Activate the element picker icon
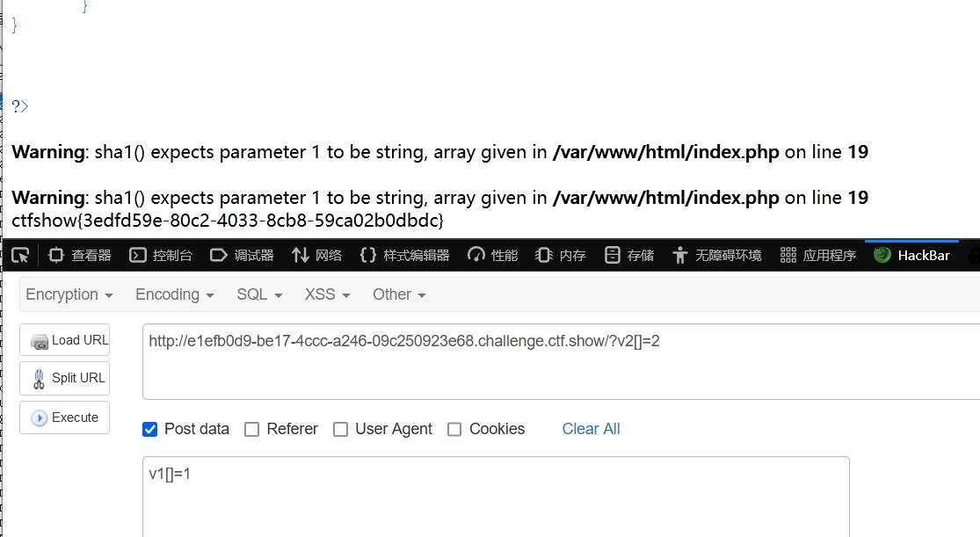 20,255
